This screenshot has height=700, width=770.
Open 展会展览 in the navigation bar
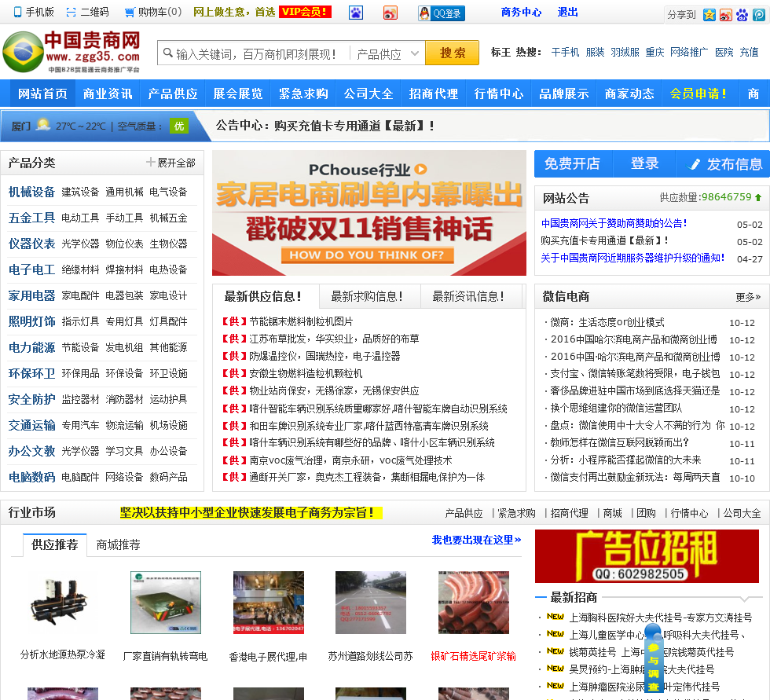pyautogui.click(x=237, y=93)
